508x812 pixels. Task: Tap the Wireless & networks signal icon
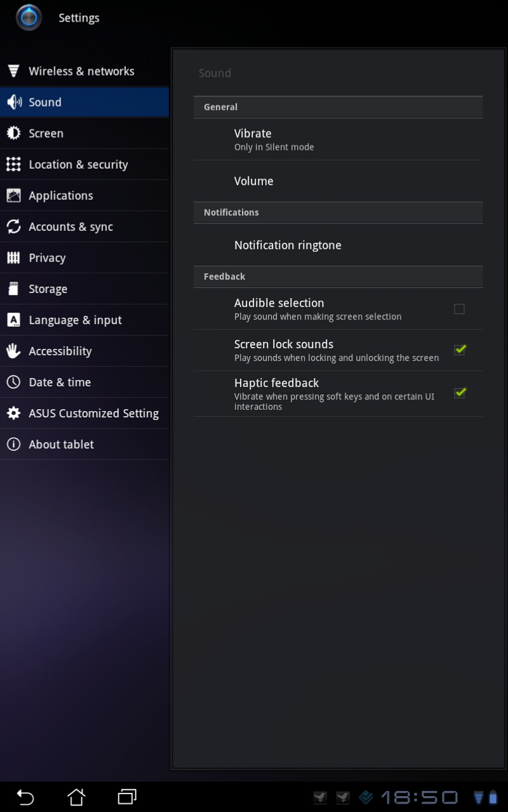(13, 71)
